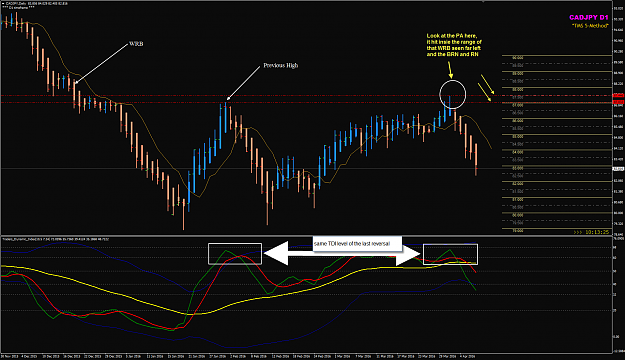The image size is (625, 360).
Task: Select the "D1 timeframe" label below the symbol header
Action: coord(18,8)
